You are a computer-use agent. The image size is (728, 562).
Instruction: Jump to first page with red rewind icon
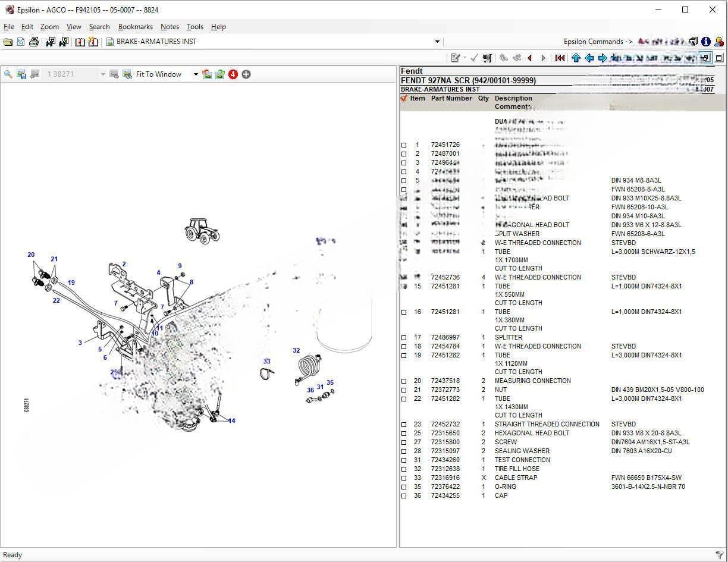point(560,58)
